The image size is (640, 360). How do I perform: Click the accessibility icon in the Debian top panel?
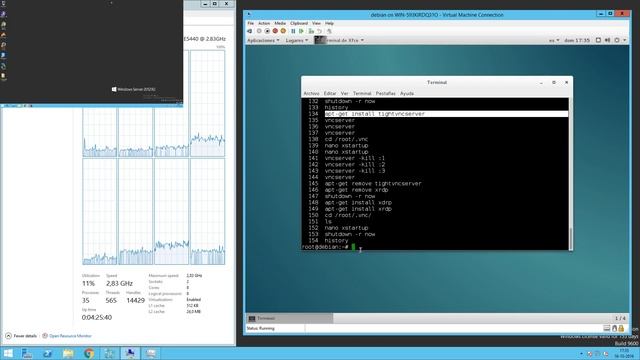598,40
